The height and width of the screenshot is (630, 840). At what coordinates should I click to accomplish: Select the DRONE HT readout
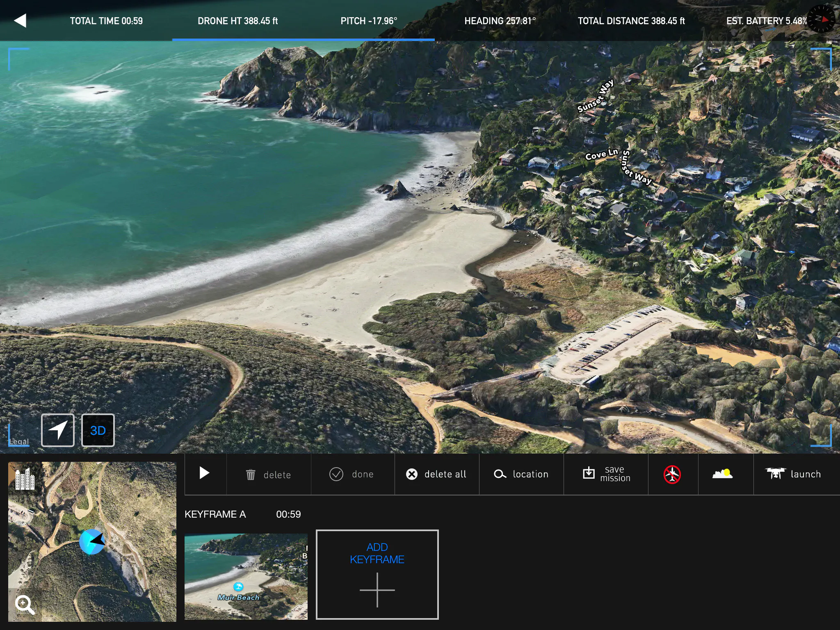click(237, 21)
